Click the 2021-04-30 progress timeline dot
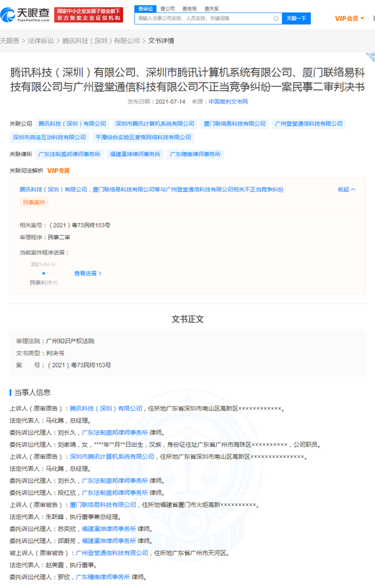Viewport: 375px width, 588px height. [x=43, y=273]
